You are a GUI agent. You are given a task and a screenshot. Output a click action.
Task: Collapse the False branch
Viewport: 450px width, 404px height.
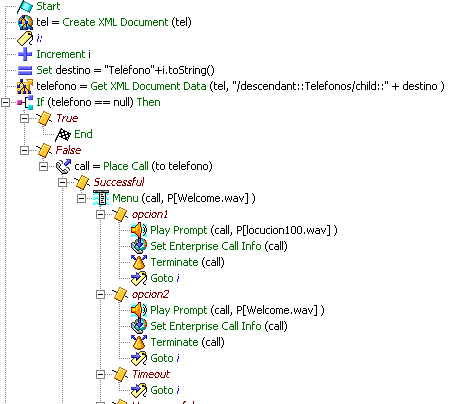(x=25, y=151)
